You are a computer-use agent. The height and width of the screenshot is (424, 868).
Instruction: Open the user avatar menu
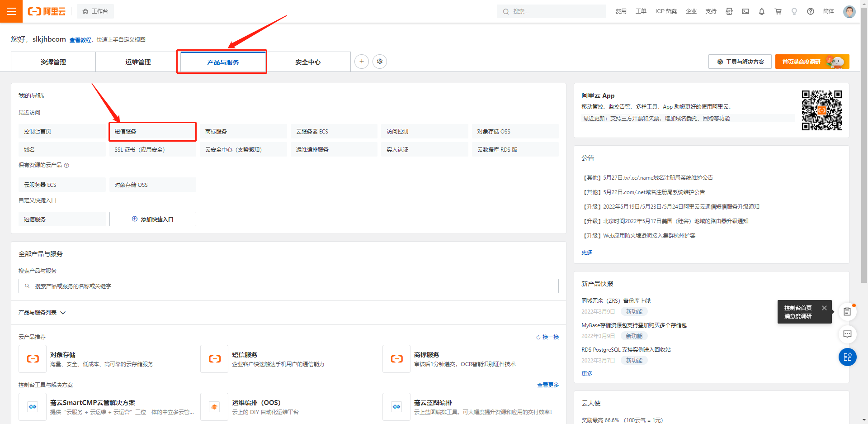[x=849, y=11]
